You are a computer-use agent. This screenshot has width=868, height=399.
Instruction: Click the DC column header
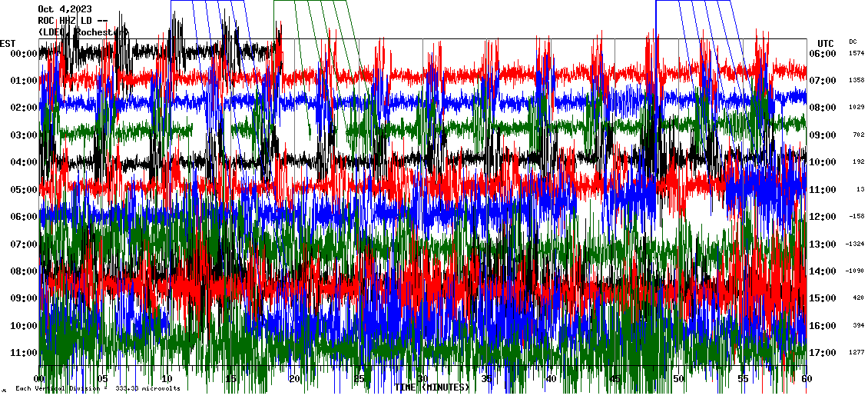853,42
